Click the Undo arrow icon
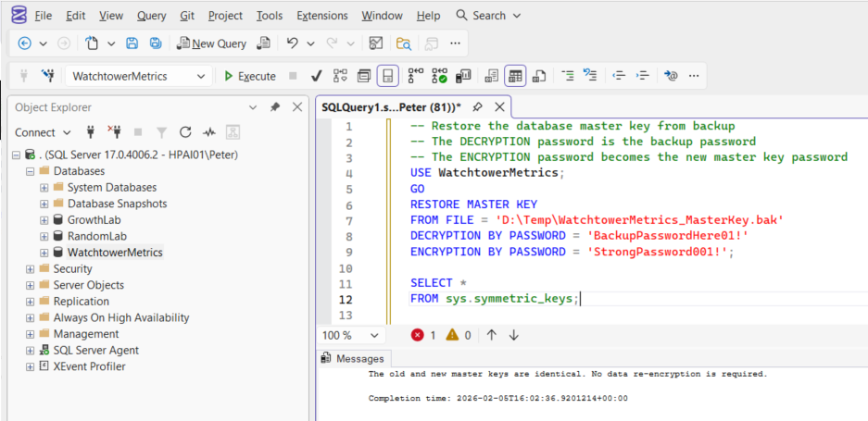This screenshot has width=868, height=421. click(x=293, y=43)
